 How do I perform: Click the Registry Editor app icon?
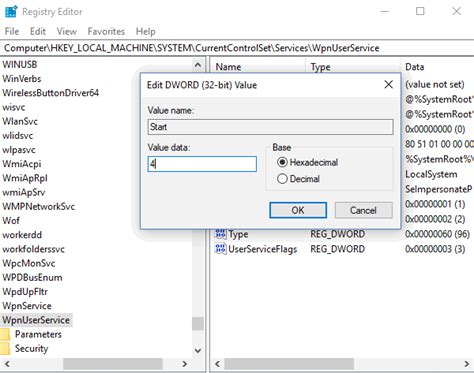[x=11, y=11]
